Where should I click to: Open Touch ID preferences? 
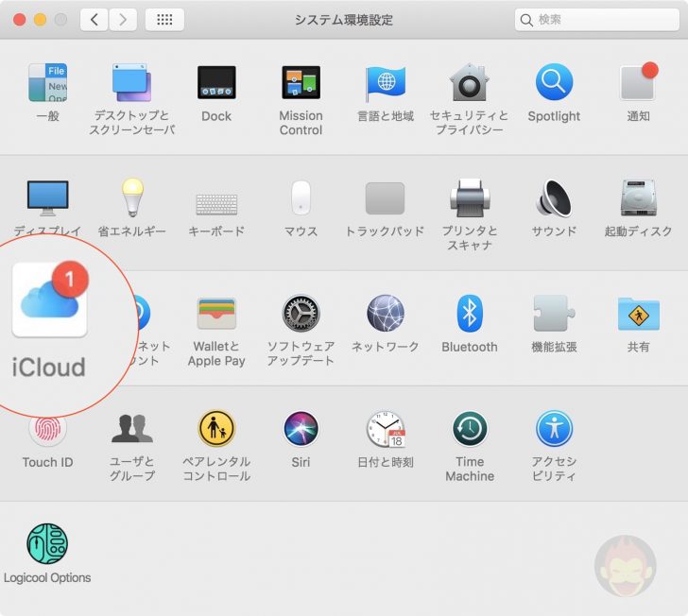click(47, 430)
